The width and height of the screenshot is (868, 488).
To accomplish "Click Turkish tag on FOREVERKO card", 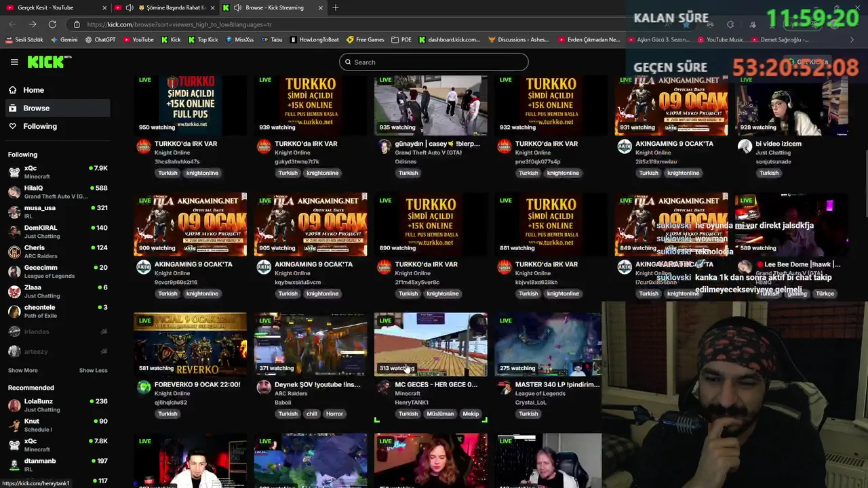I will point(167,414).
